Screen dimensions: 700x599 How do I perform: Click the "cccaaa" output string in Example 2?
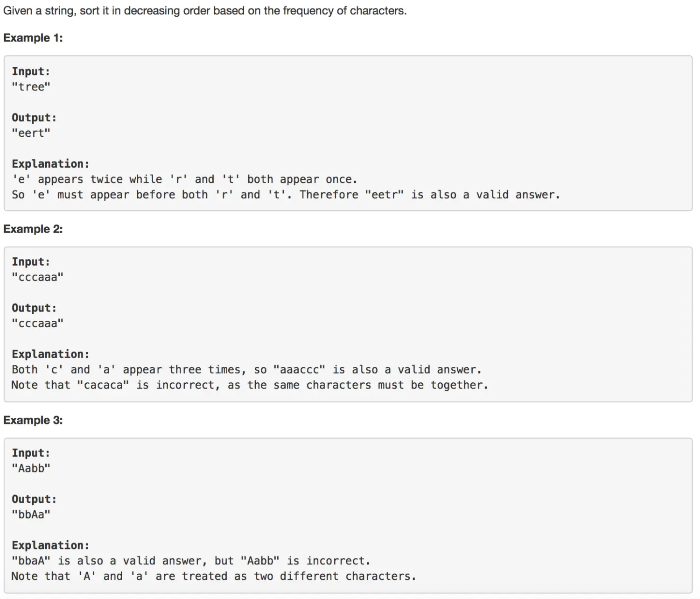point(37,324)
